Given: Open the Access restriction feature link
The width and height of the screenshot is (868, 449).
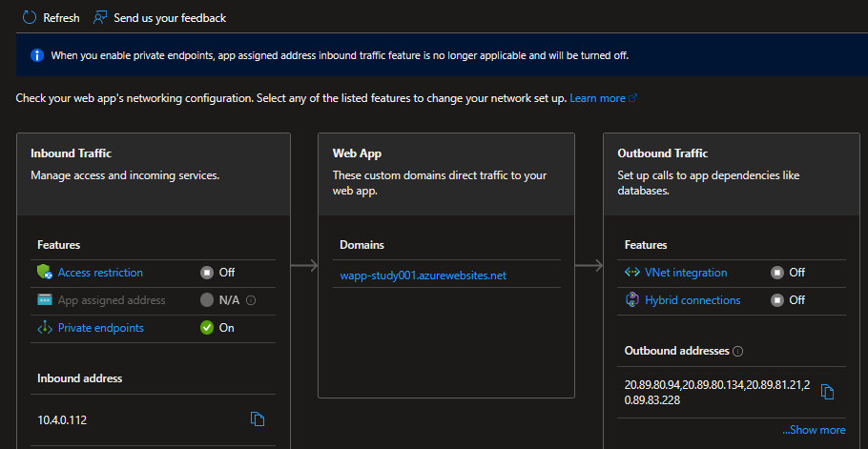Looking at the screenshot, I should point(100,273).
